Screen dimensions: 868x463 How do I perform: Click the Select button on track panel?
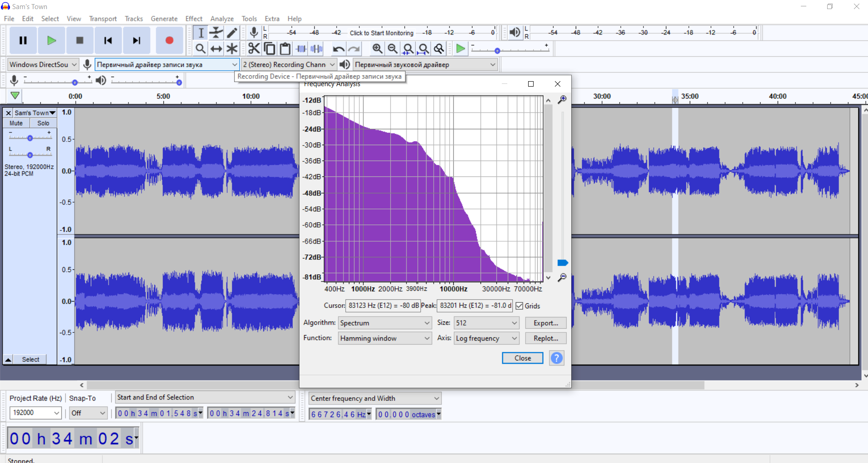click(30, 360)
